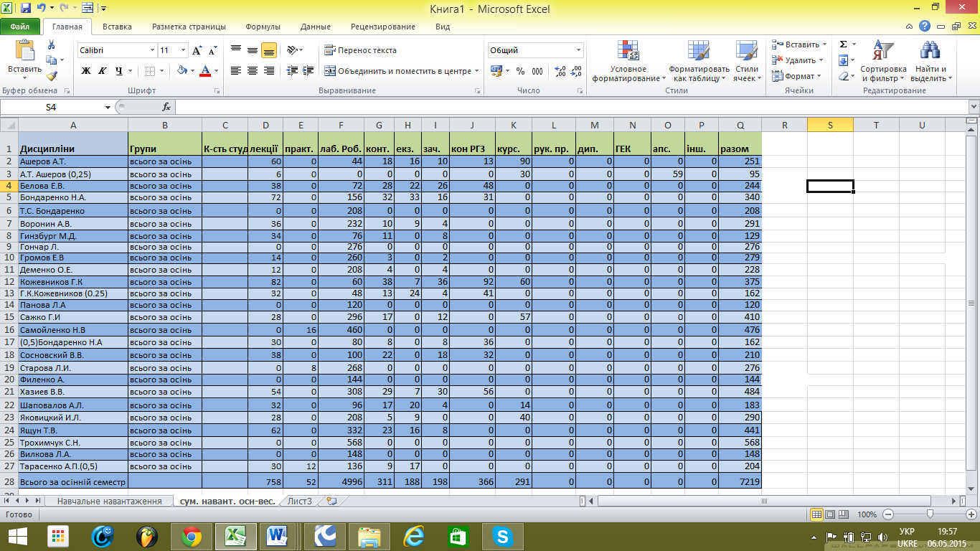Click the AutoSum sigma icon
Screen dimensions: 980x551
(843, 44)
